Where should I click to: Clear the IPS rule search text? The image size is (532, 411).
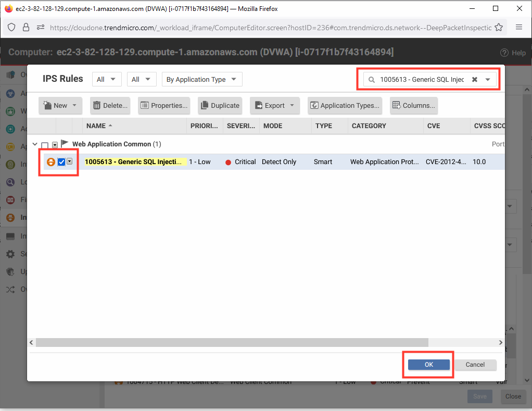[x=475, y=79]
